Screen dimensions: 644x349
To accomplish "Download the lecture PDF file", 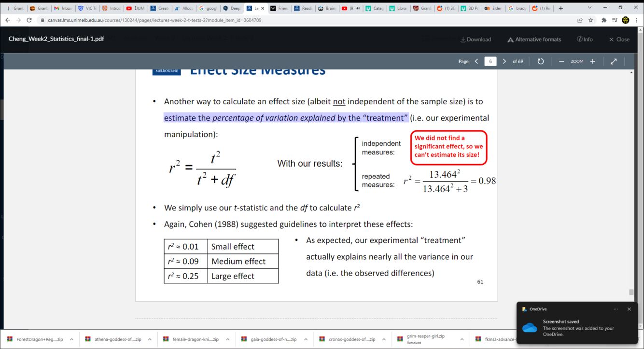I will (x=476, y=40).
